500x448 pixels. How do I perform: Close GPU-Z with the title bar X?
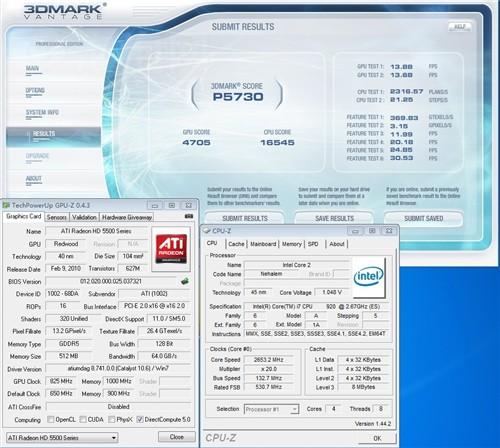188,205
